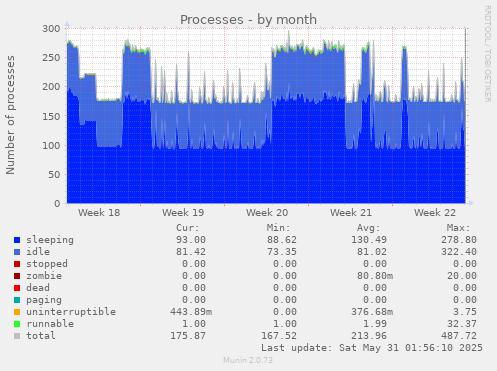The width and height of the screenshot is (497, 371).
Task: Click the y-axis label 50
Action: coord(54,175)
